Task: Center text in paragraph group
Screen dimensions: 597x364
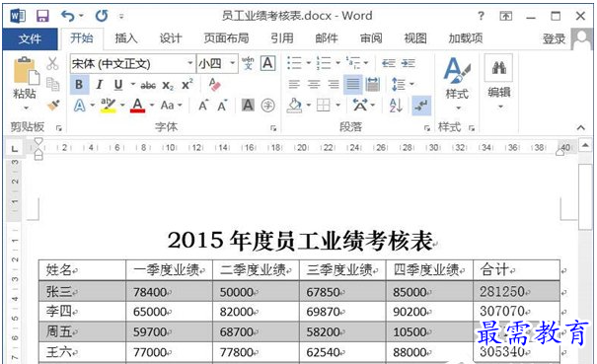Action: click(x=314, y=84)
